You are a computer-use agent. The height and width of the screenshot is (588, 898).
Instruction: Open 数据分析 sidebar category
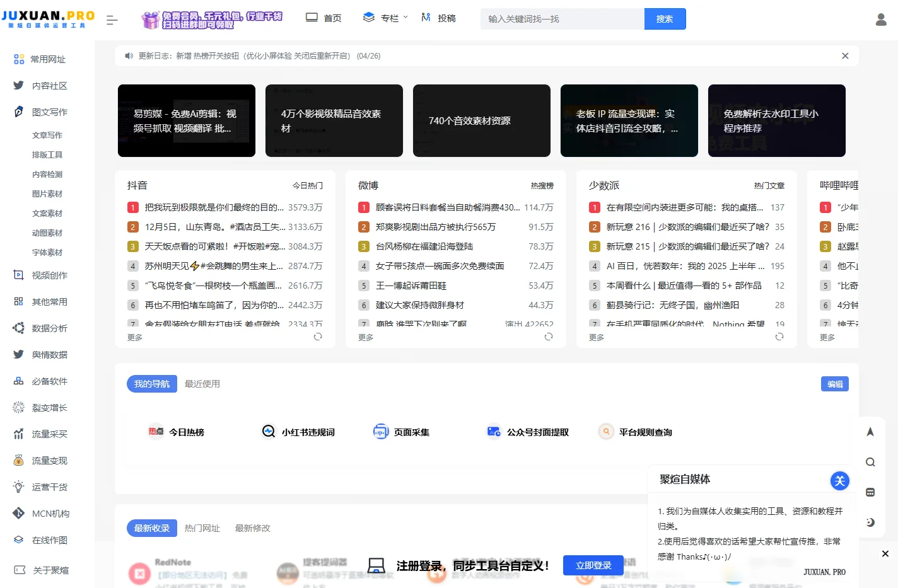48,328
